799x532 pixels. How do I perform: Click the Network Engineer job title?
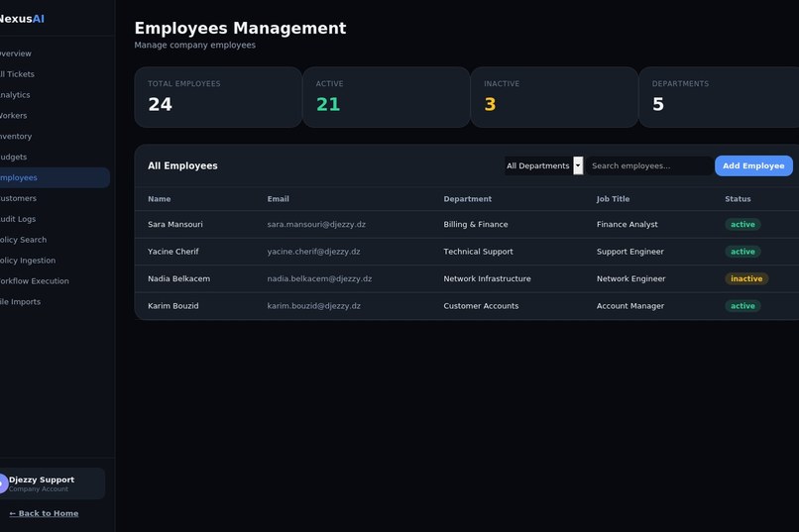pyautogui.click(x=630, y=279)
